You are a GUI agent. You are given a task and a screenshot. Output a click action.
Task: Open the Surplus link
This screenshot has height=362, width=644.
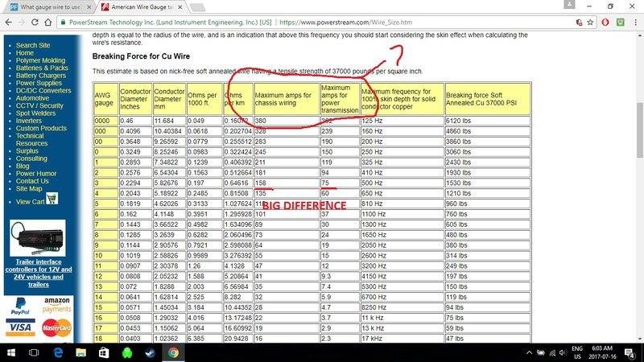(x=27, y=150)
